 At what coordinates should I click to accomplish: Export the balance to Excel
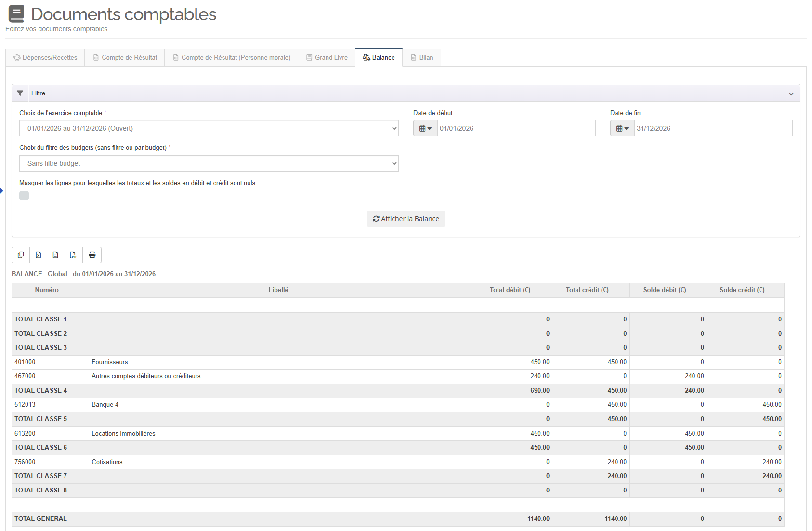pos(38,255)
